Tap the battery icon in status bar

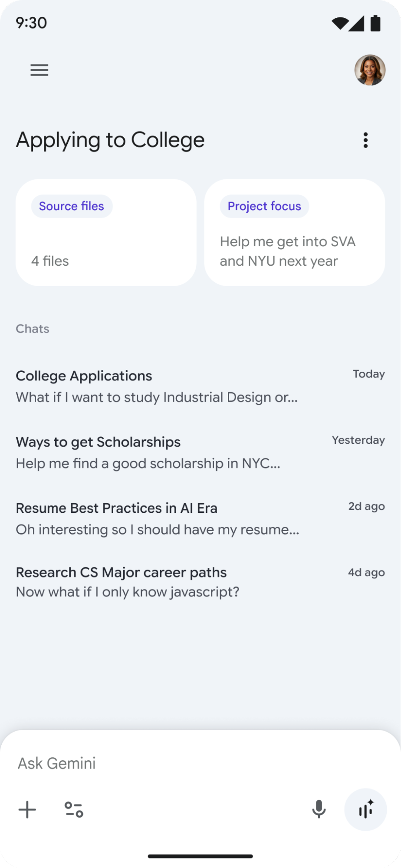click(x=375, y=23)
